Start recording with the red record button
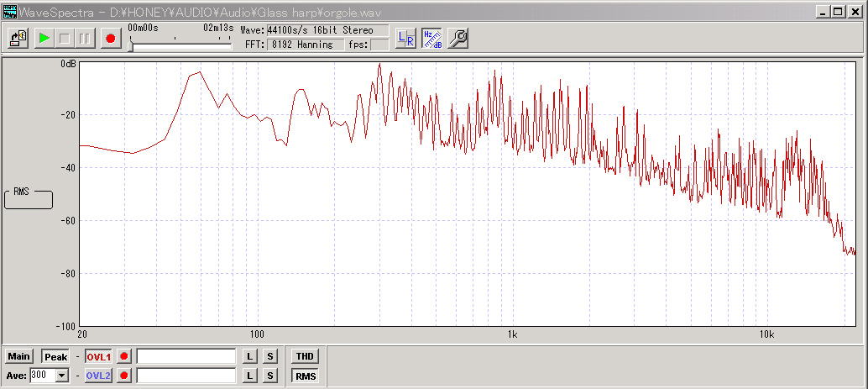The width and height of the screenshot is (868, 389). [110, 39]
